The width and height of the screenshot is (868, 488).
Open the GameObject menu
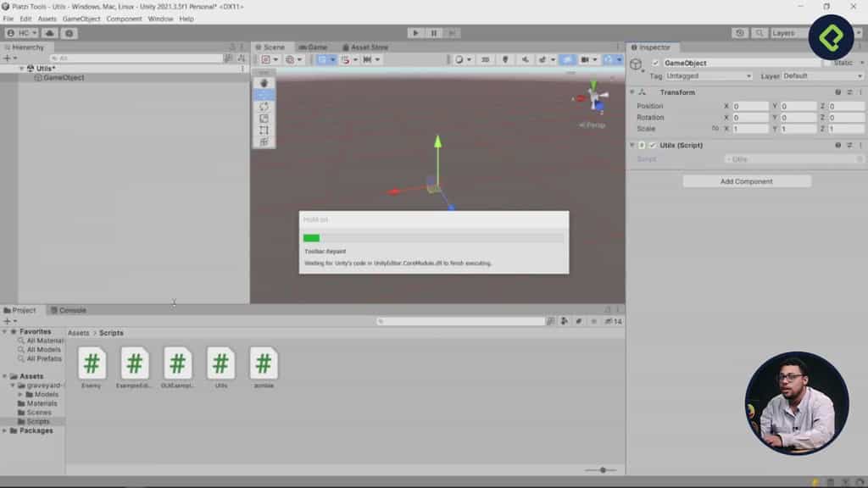(x=81, y=17)
